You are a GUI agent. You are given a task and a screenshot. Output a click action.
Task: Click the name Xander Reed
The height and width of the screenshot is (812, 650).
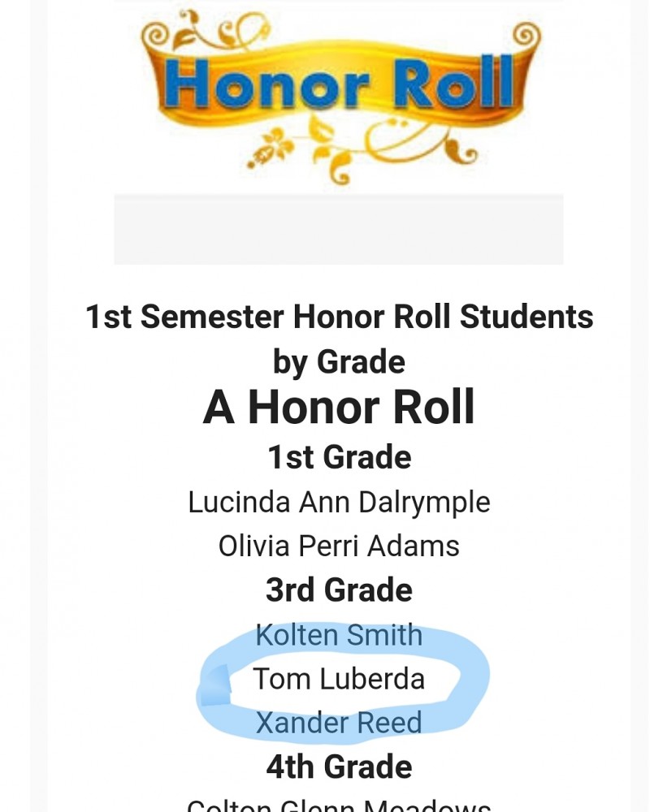coord(339,723)
